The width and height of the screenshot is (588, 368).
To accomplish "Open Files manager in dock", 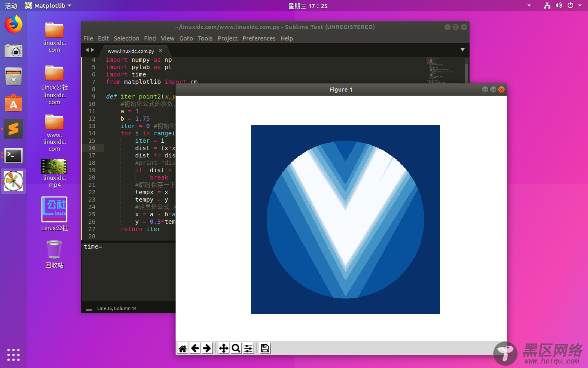I will click(x=13, y=76).
